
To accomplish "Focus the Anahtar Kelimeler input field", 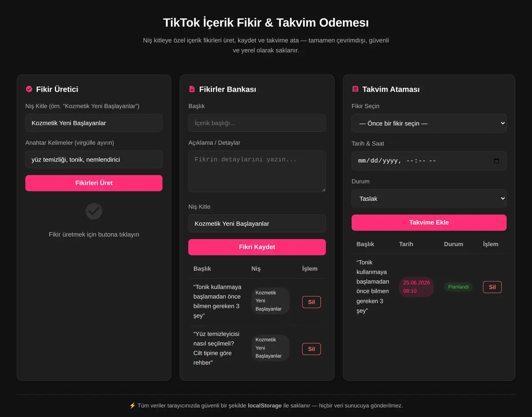I will point(94,159).
